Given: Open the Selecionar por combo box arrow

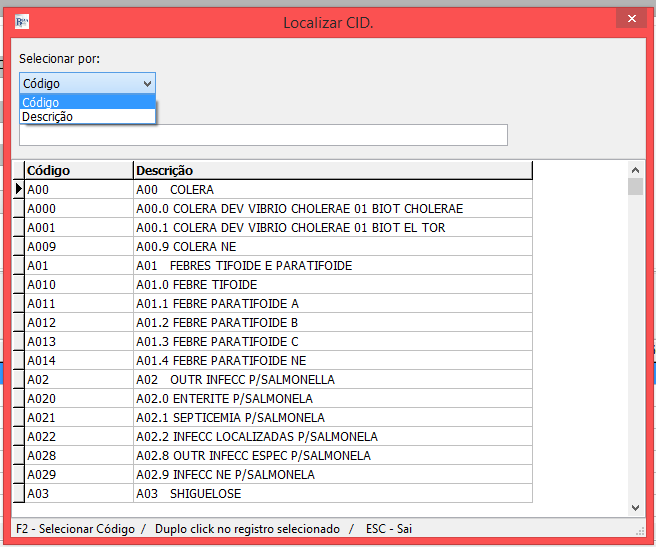Looking at the screenshot, I should coord(148,84).
